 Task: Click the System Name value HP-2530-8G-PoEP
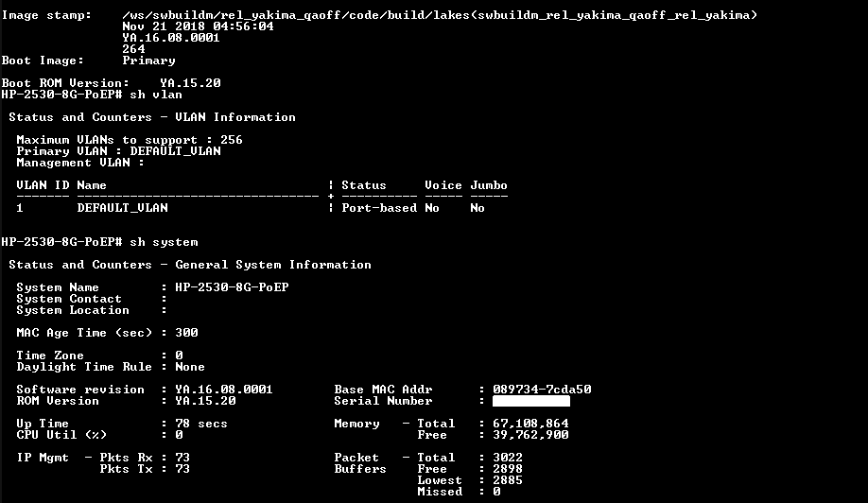point(232,287)
